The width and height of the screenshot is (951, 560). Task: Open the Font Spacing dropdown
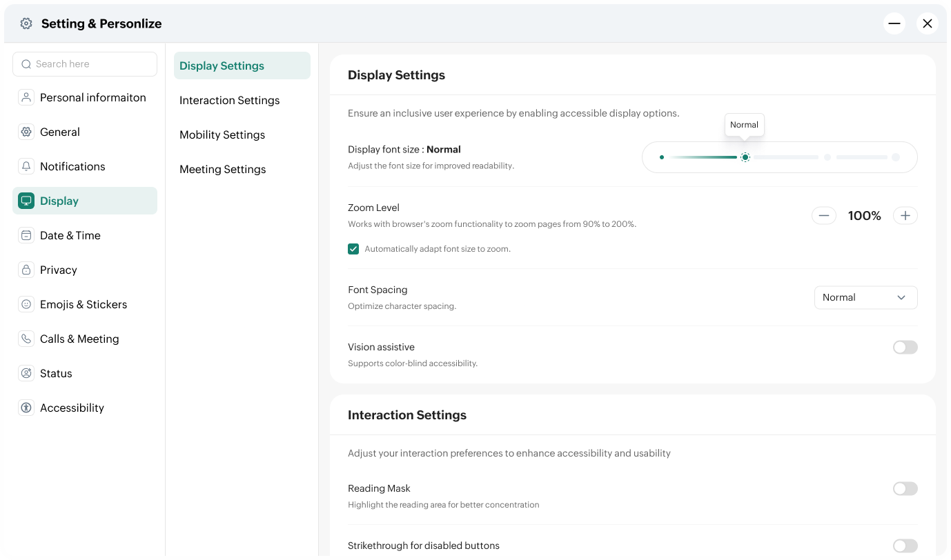coord(866,297)
